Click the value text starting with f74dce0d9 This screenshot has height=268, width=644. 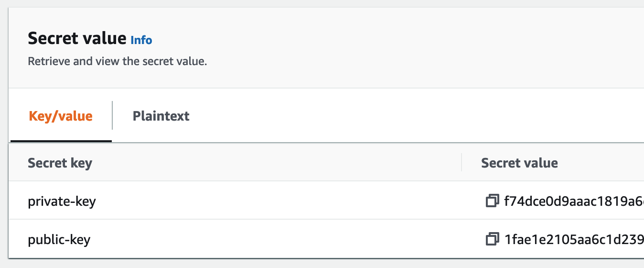click(574, 201)
